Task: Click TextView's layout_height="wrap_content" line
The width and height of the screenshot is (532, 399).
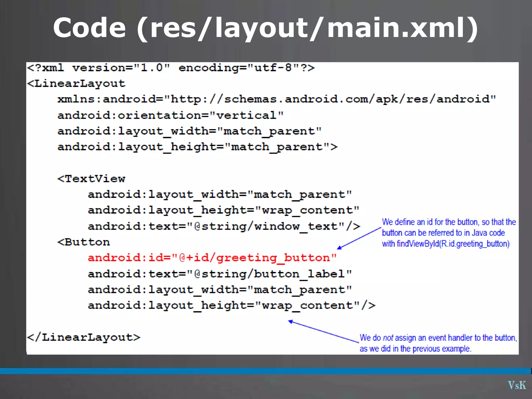Action: click(224, 211)
